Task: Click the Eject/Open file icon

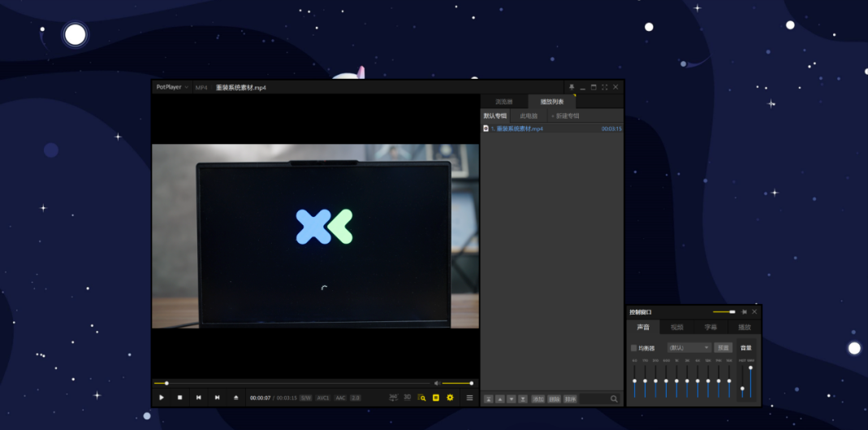Action: point(235,397)
